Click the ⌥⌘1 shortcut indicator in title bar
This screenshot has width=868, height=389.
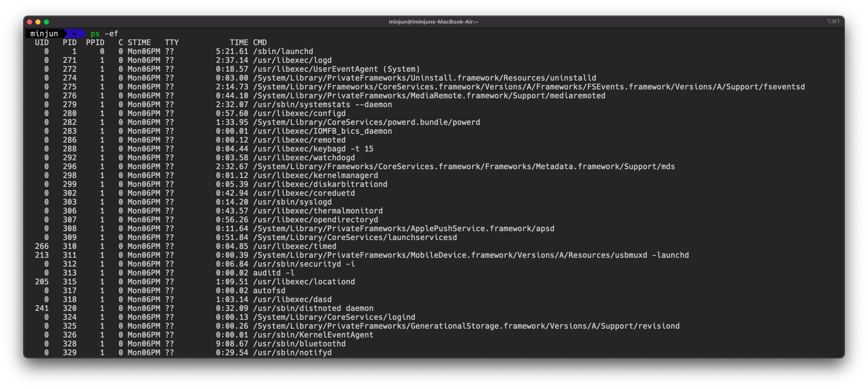[x=833, y=22]
